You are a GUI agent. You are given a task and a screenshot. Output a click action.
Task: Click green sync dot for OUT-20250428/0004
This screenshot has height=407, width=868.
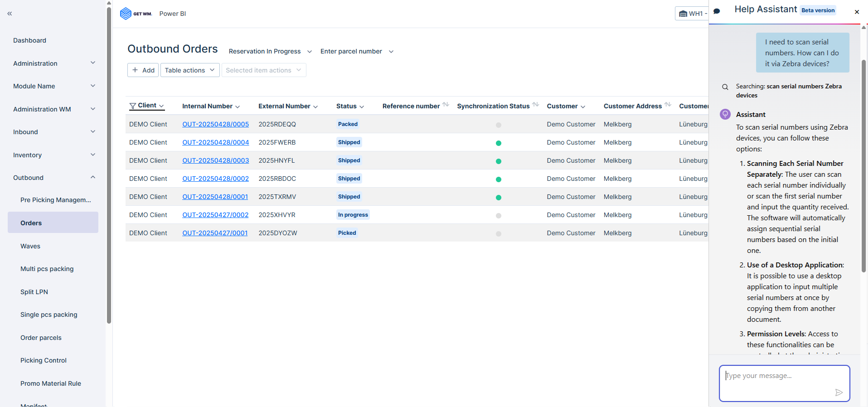pos(499,143)
